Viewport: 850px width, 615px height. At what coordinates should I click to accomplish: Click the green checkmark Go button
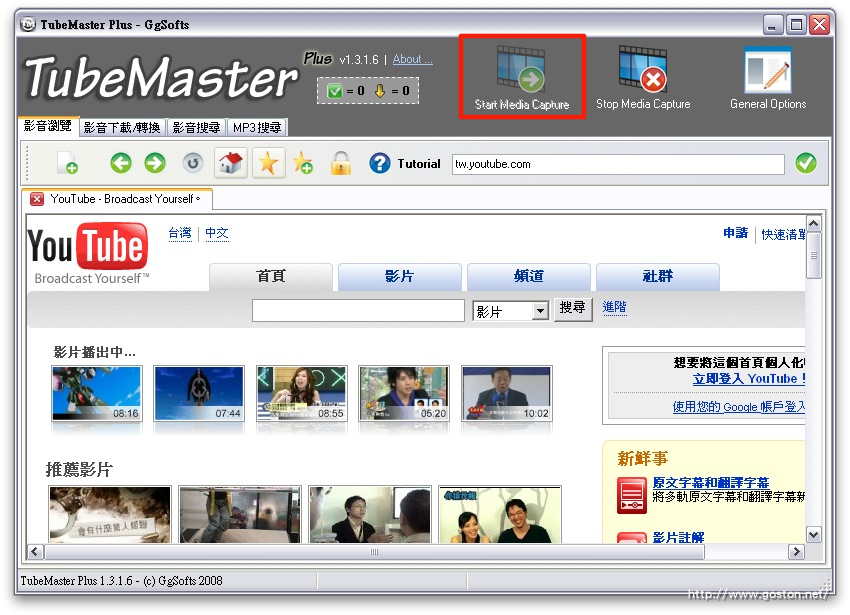tap(806, 163)
